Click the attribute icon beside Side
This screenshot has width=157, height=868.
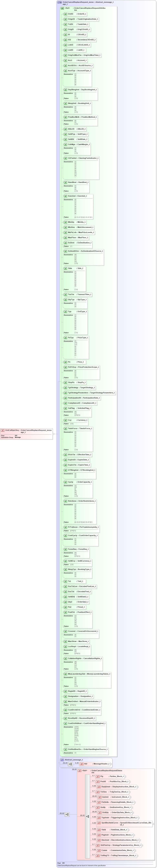[x=66, y=269]
